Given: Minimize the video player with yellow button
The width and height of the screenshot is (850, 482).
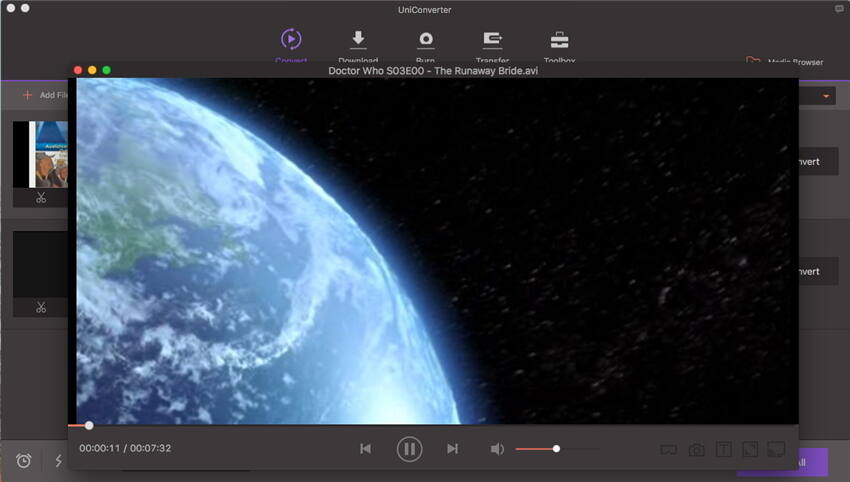Looking at the screenshot, I should click(92, 70).
